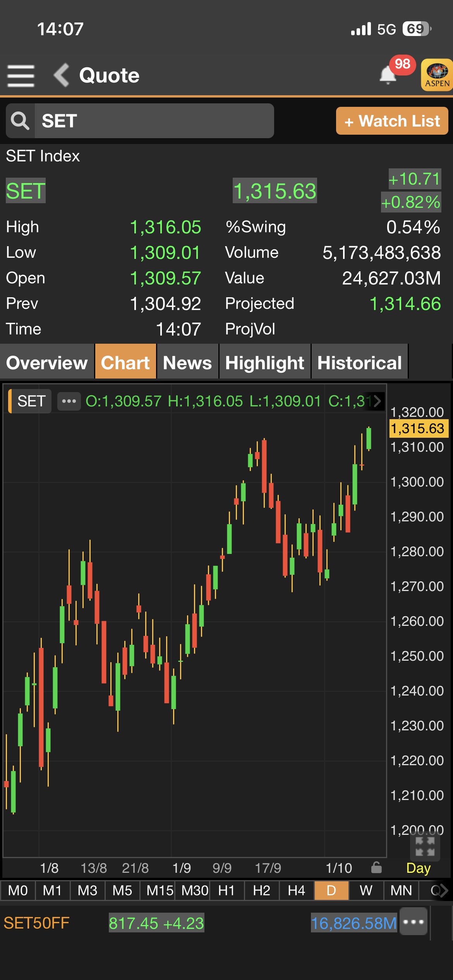
Task: Toggle the chart scroll lock icon
Action: click(376, 868)
